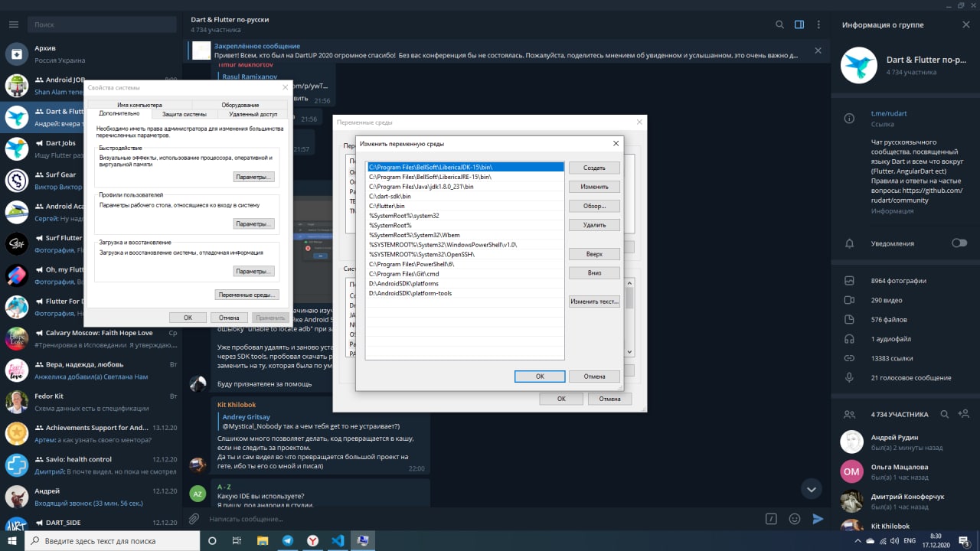Open the 21 голосовое сообщение section

point(905,377)
